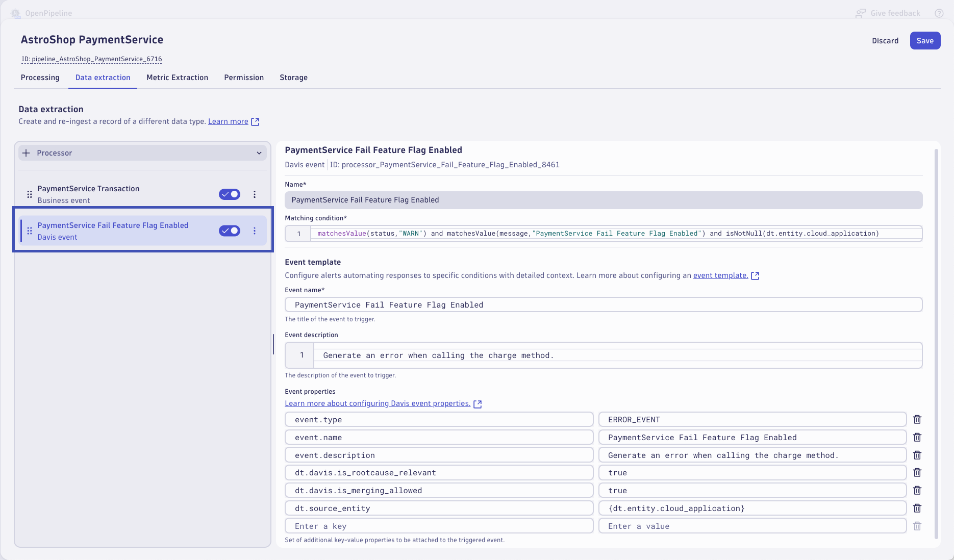
Task: Click the event.description key field
Action: [439, 455]
